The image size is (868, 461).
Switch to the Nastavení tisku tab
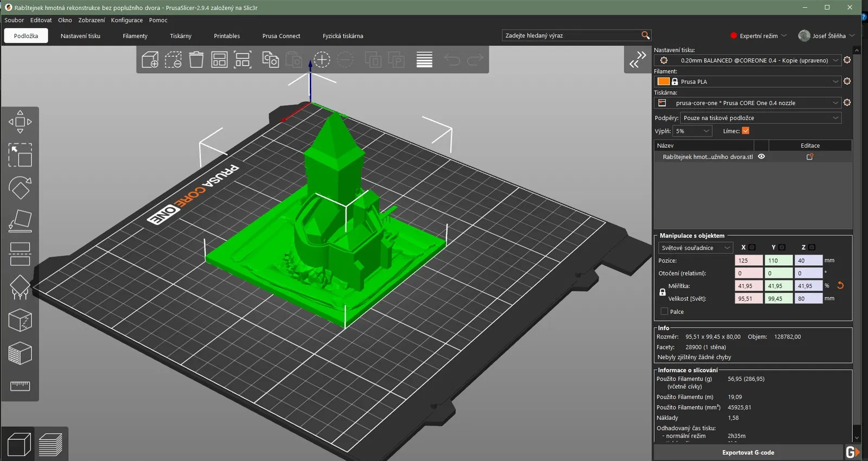click(x=80, y=36)
